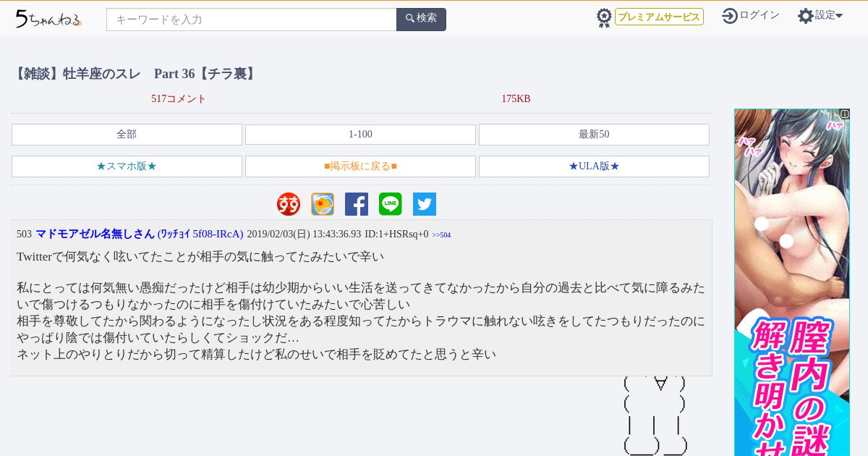
Task: Click poster name マドモアゼル名無しさん
Action: (x=95, y=234)
